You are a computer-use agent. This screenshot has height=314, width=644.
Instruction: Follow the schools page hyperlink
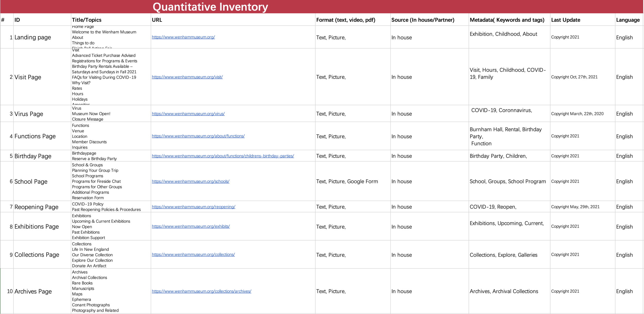pyautogui.click(x=190, y=181)
